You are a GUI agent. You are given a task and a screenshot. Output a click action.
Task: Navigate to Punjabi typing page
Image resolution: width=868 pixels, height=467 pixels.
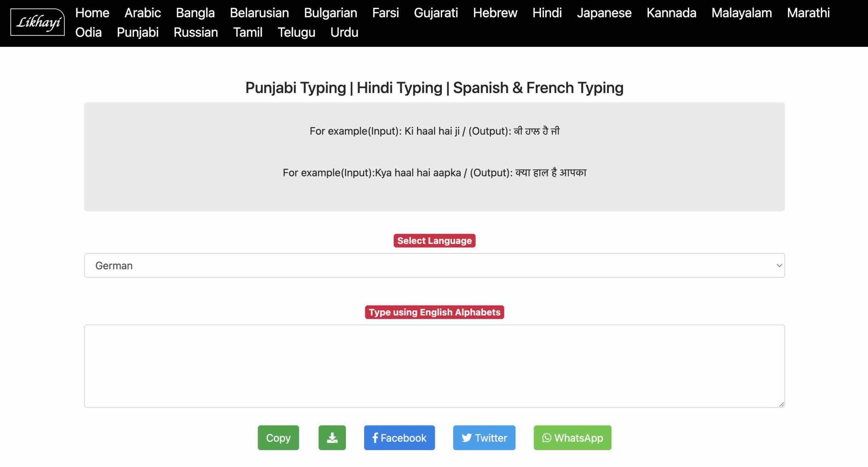[x=138, y=33]
